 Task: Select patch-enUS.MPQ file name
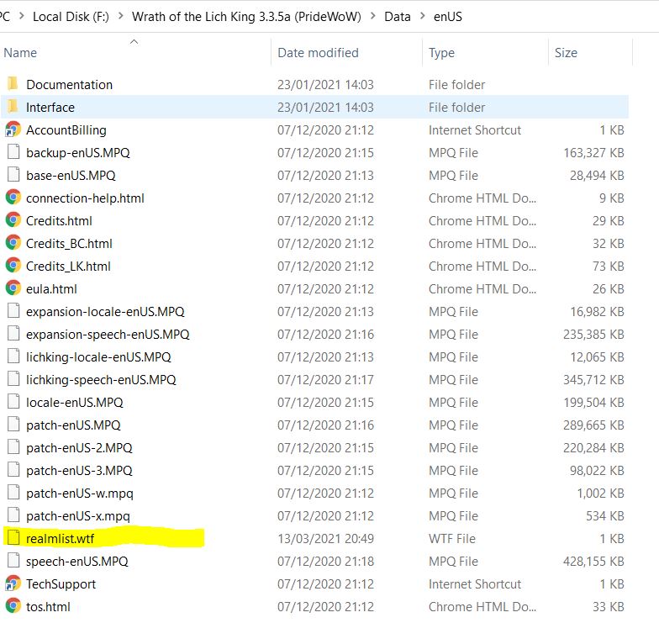point(73,425)
